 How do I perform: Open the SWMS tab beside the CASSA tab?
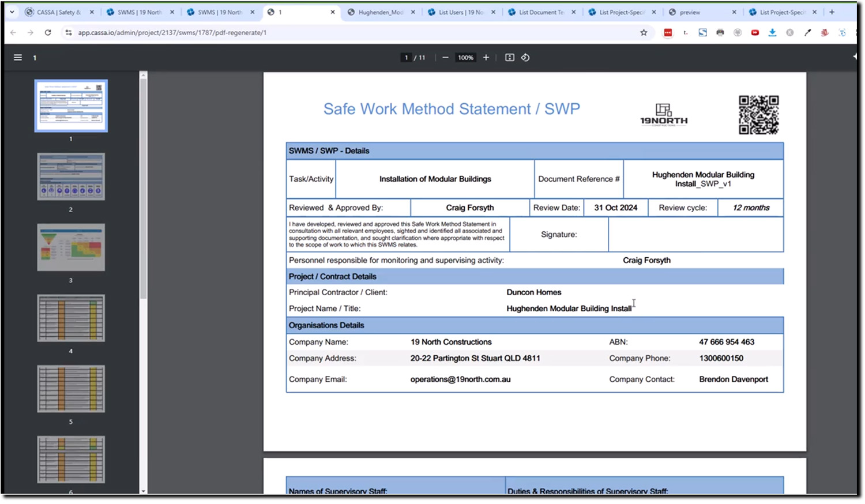coord(139,12)
